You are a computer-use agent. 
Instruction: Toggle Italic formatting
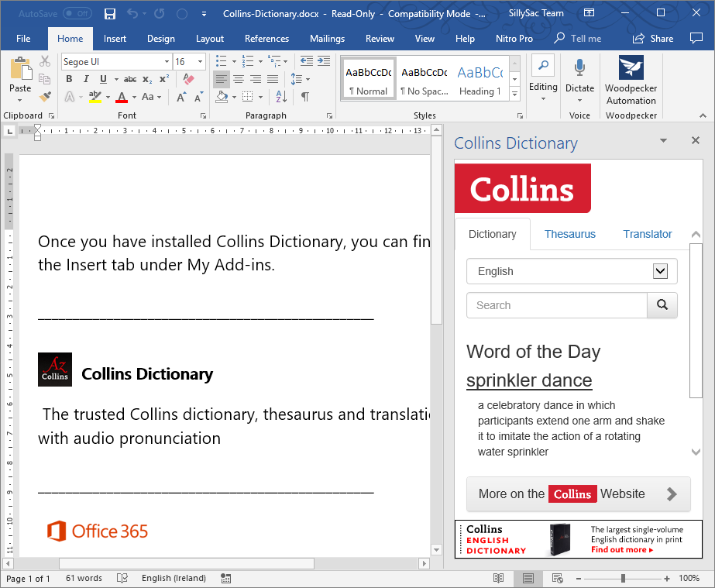85,79
